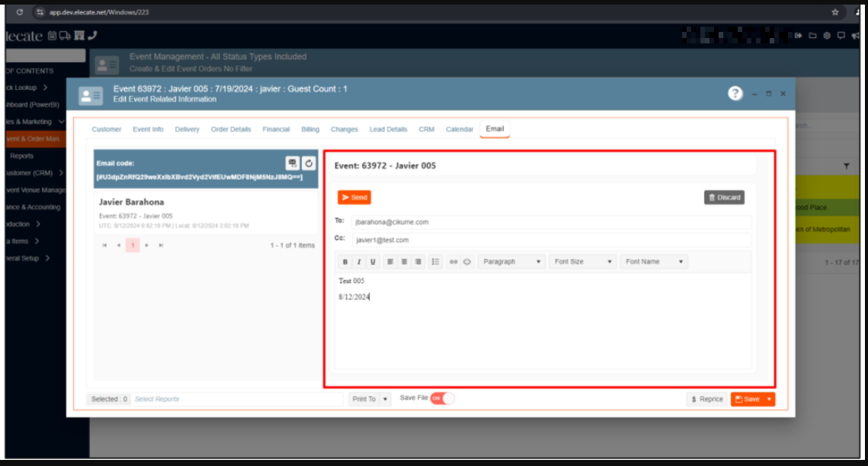
Task: Open the Print To dropdown arrow
Action: (x=386, y=399)
